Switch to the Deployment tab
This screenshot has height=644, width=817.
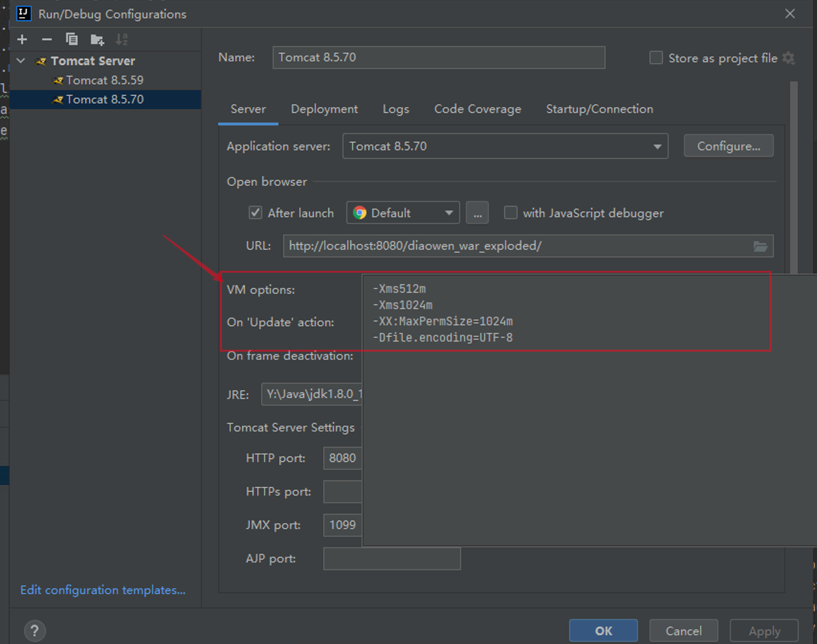[324, 109]
